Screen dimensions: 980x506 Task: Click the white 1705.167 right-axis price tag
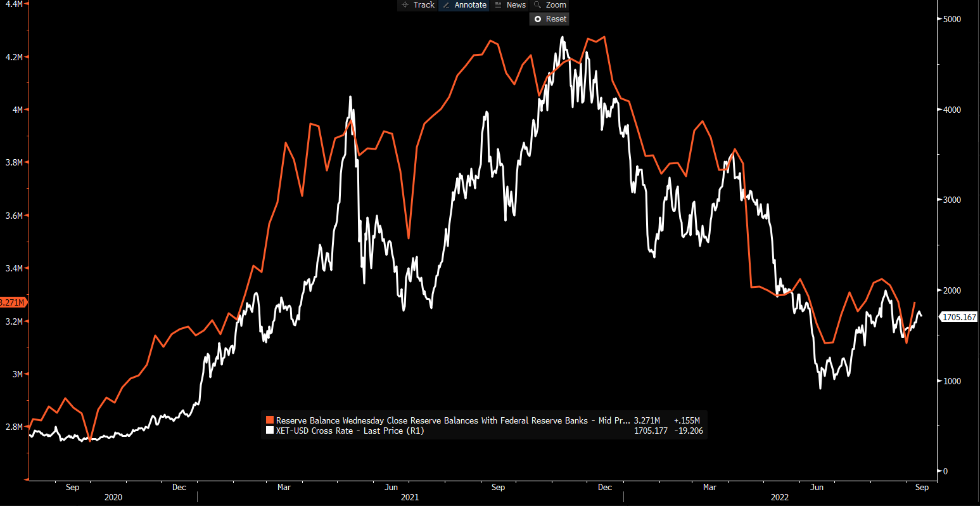click(959, 316)
